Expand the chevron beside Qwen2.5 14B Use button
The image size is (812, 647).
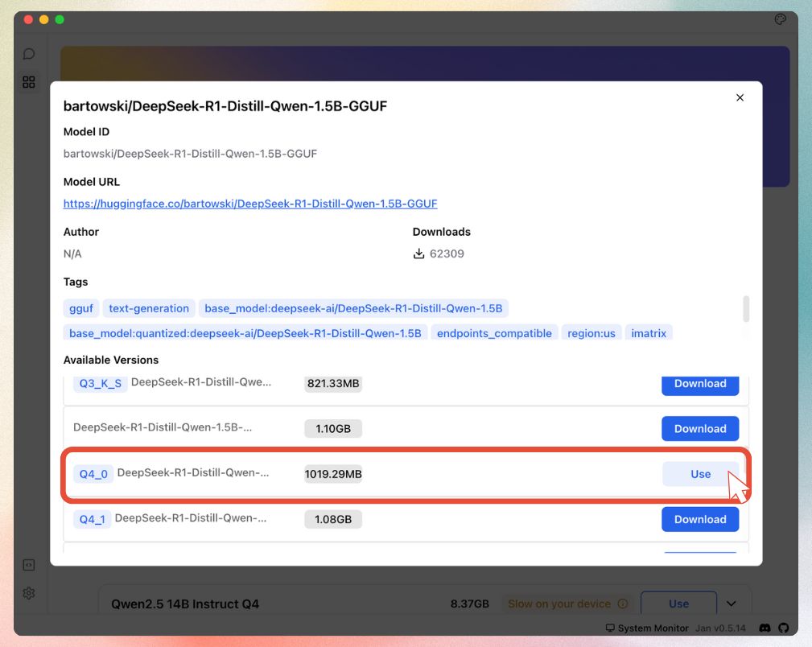(732, 604)
